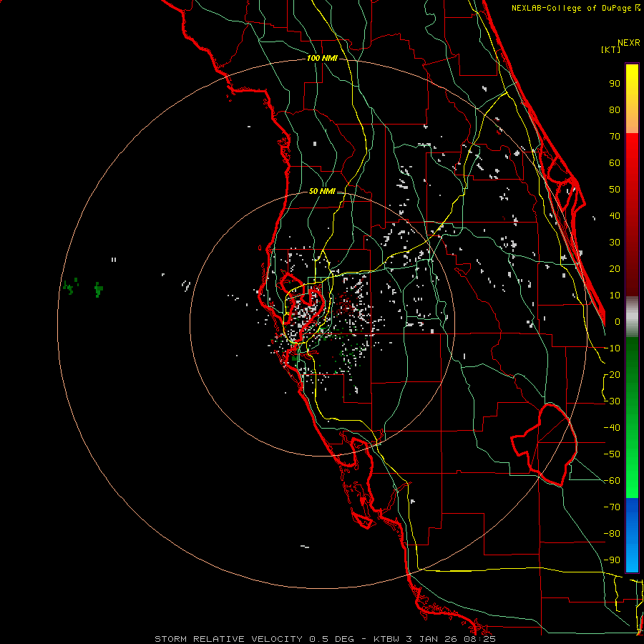644x644 pixels.
Task: Click the blue bottom segment of the color bar
Action: [632, 535]
